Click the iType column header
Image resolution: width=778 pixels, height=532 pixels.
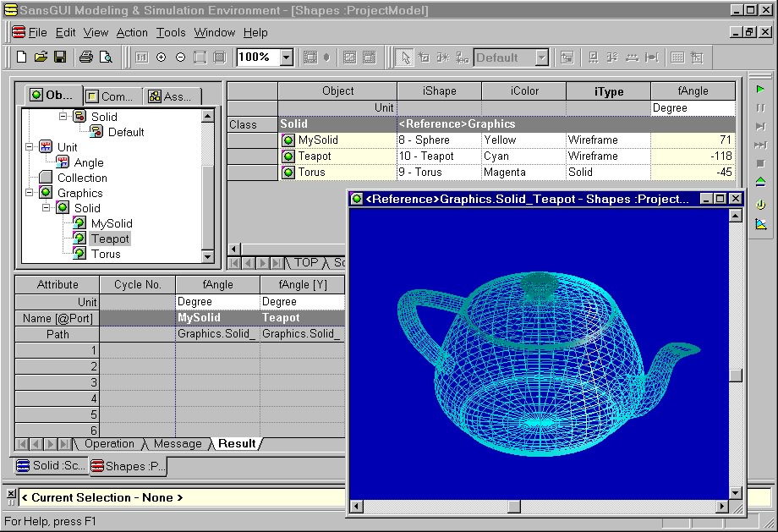click(608, 91)
